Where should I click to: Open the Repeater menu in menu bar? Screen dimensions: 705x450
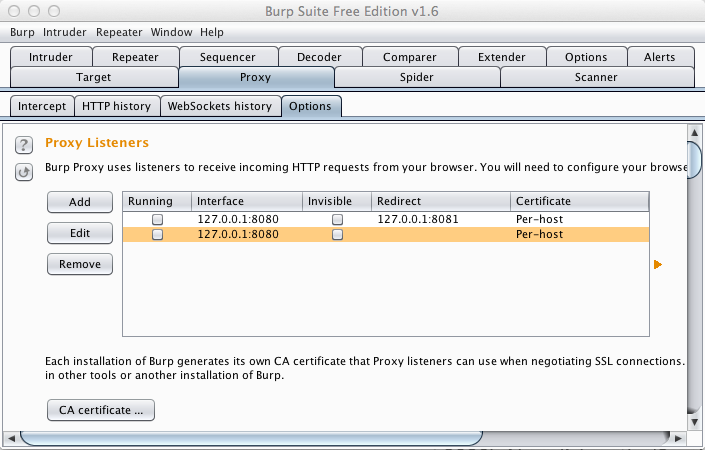(x=119, y=32)
